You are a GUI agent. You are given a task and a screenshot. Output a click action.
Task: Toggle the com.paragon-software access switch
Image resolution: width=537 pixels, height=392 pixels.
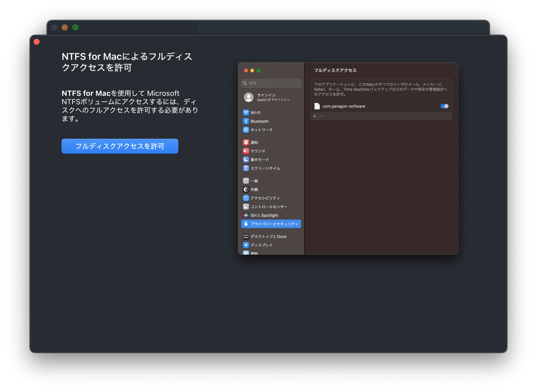tap(444, 106)
